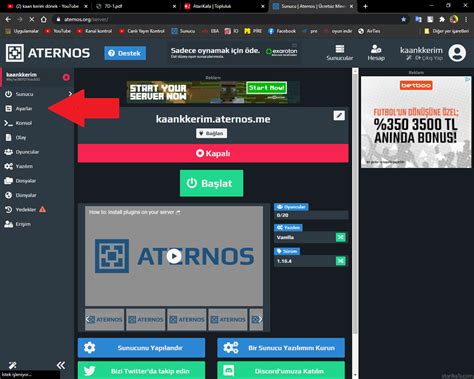The image size is (474, 379).
Task: Change version with the green 1.16.4 button
Action: point(341,261)
